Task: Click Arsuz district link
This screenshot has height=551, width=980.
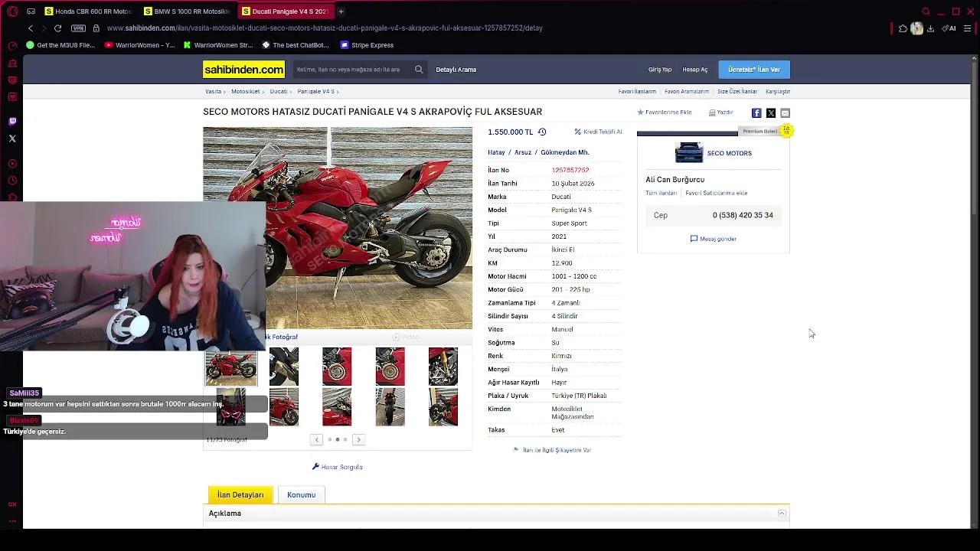Action: point(523,152)
